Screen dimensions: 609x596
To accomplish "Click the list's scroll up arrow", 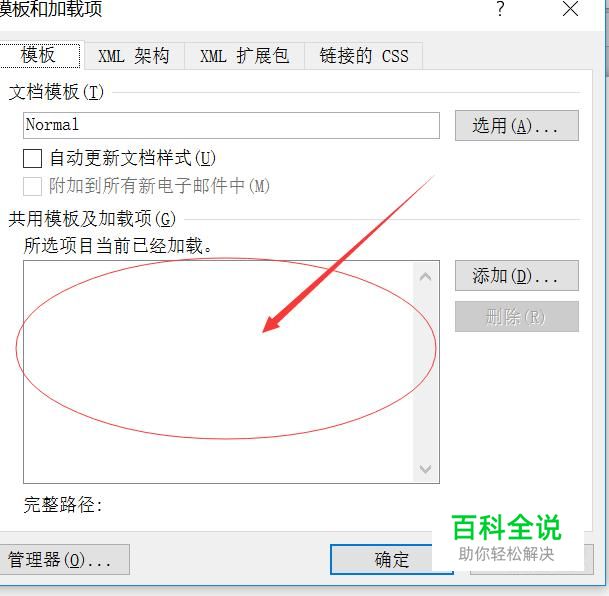I will pyautogui.click(x=426, y=277).
